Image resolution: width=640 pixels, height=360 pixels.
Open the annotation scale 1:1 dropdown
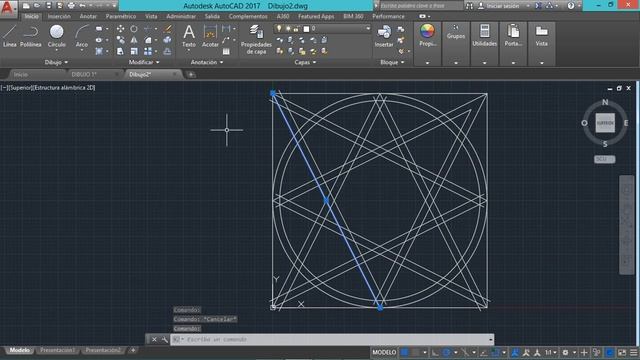coord(551,352)
